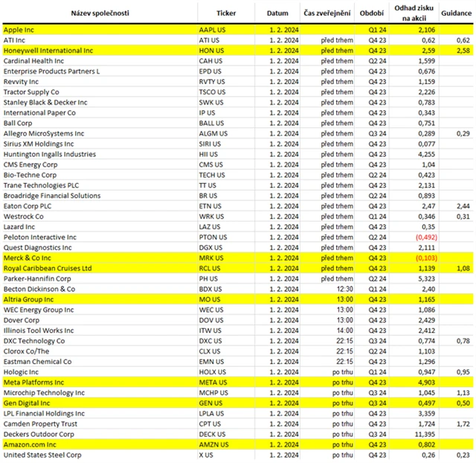Viewport: 476px width, 463px height.
Task: Select the 'Ticker' column header
Action: coord(225,13)
